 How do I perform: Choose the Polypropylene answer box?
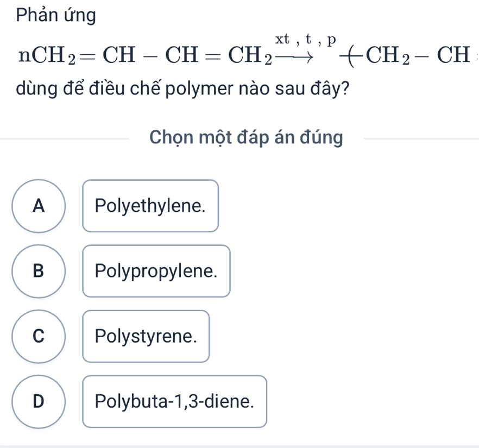pyautogui.click(x=156, y=271)
